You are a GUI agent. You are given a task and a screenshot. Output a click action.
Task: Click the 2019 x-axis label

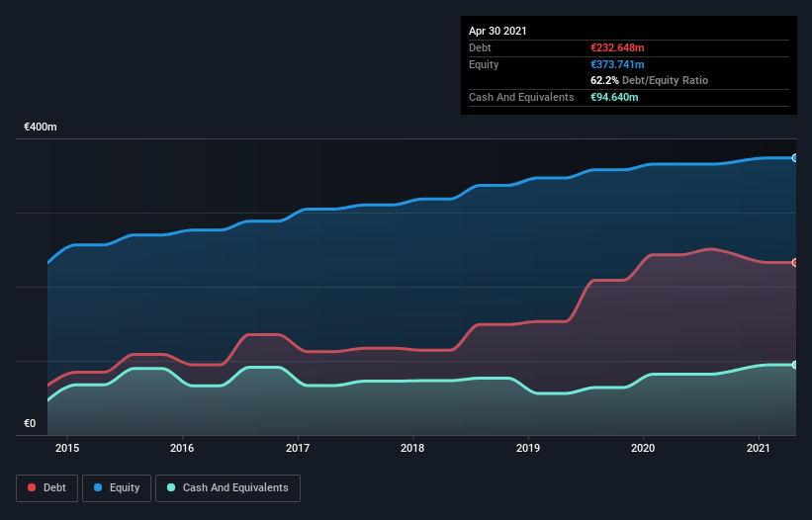tap(528, 448)
